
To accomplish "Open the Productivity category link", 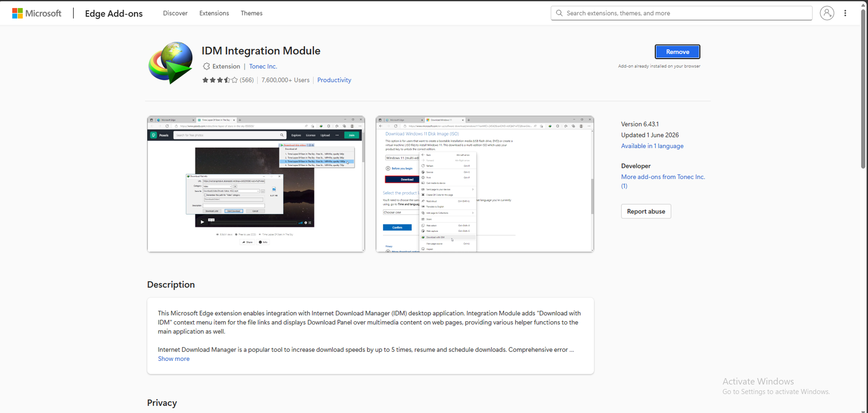I will pos(334,80).
